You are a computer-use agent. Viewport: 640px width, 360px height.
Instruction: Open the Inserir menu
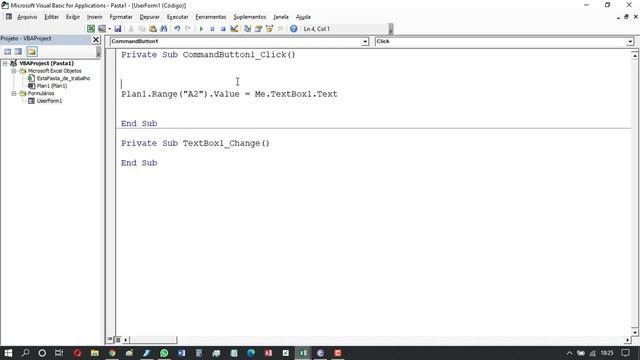[x=95, y=17]
